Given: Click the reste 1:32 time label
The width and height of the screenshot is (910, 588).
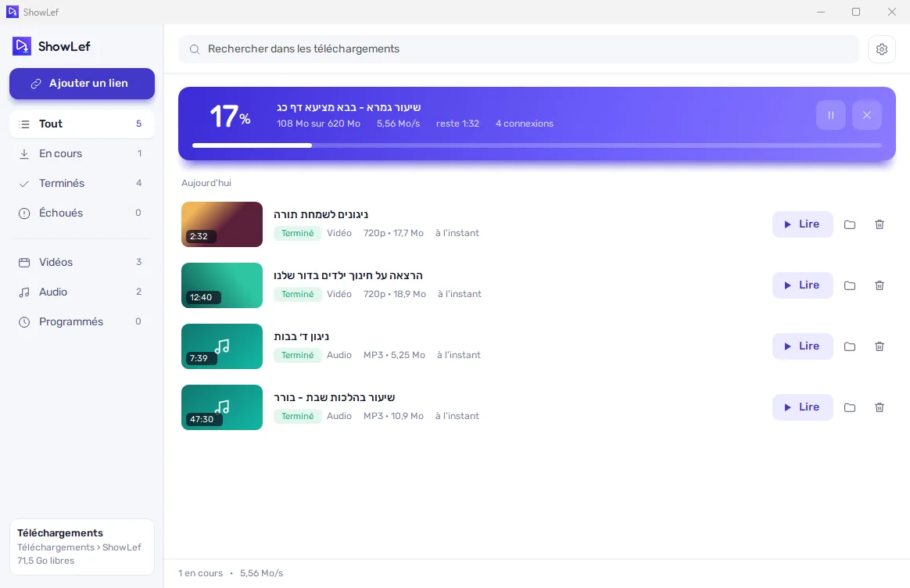Looking at the screenshot, I should pyautogui.click(x=458, y=124).
